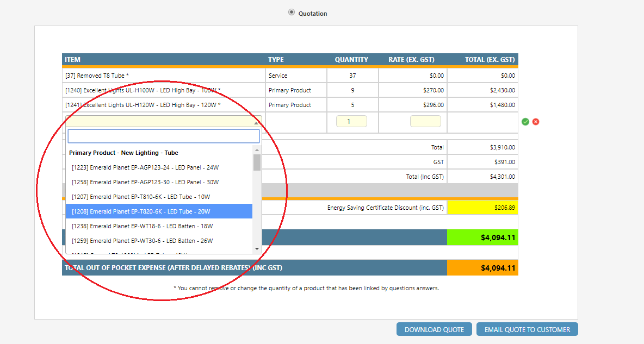
Task: Click scroll-up arrow in product list
Action: coord(257,149)
